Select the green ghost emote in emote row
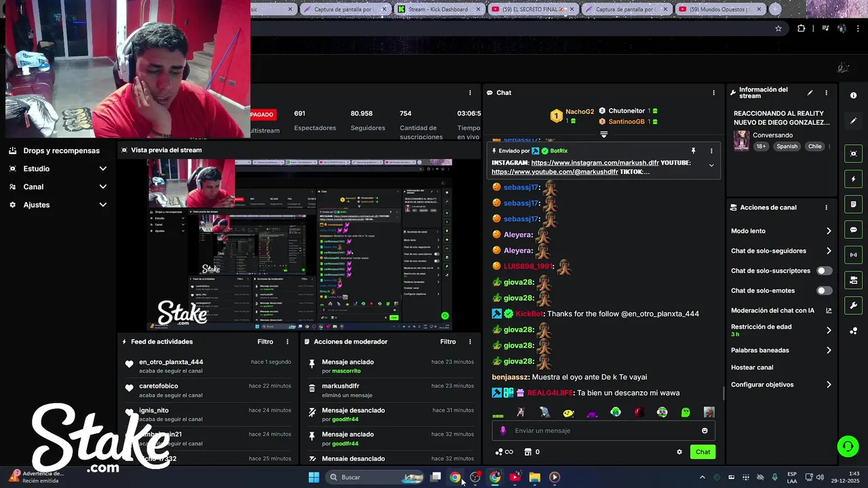 [x=686, y=412]
